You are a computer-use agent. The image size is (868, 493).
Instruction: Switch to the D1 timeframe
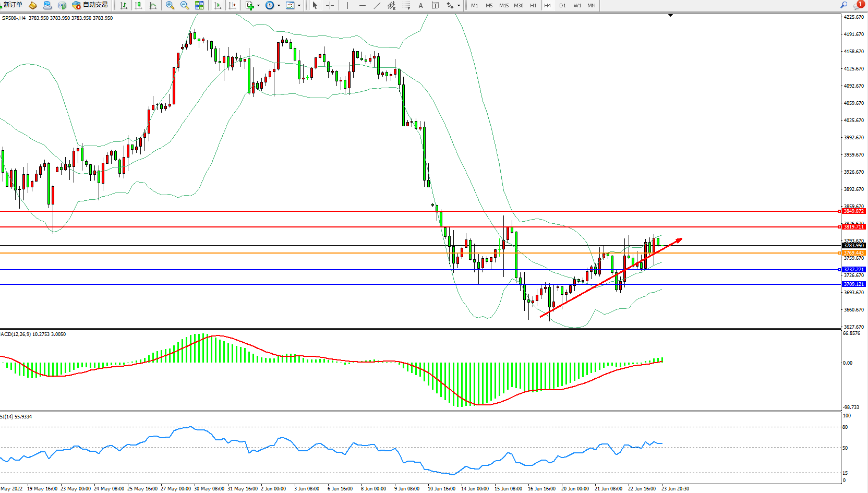coord(562,5)
